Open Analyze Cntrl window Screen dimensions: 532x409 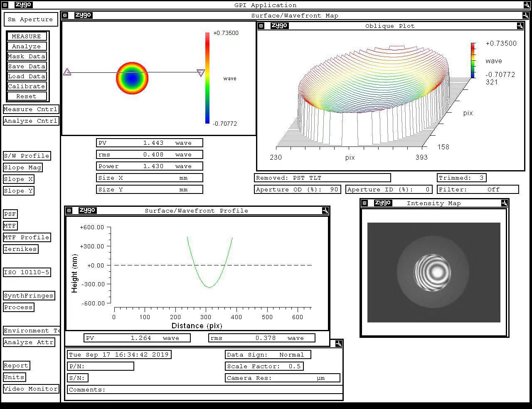click(31, 121)
